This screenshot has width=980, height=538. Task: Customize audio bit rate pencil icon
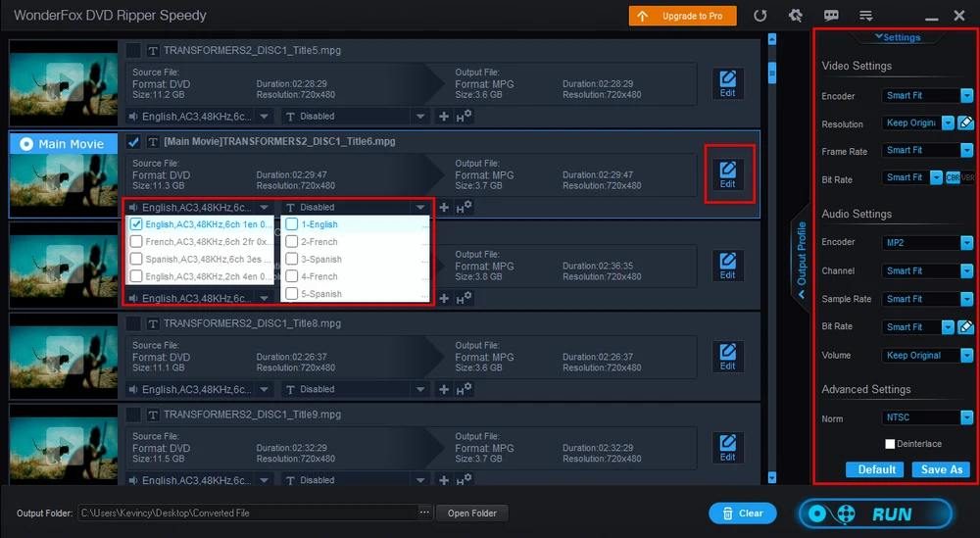pos(965,326)
